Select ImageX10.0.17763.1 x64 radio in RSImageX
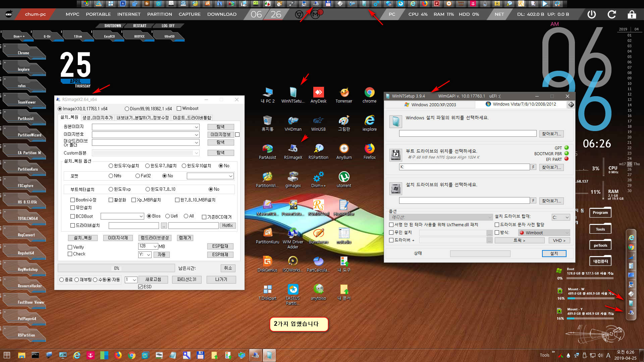The image size is (644, 362). (60, 109)
